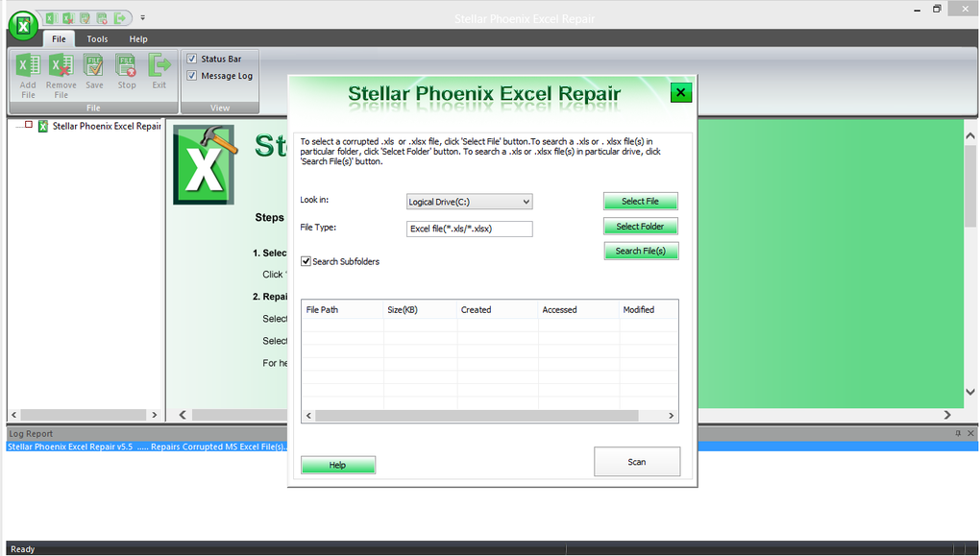Click the green Help button in the dialog
This screenshot has width=980, height=556.
point(337,465)
